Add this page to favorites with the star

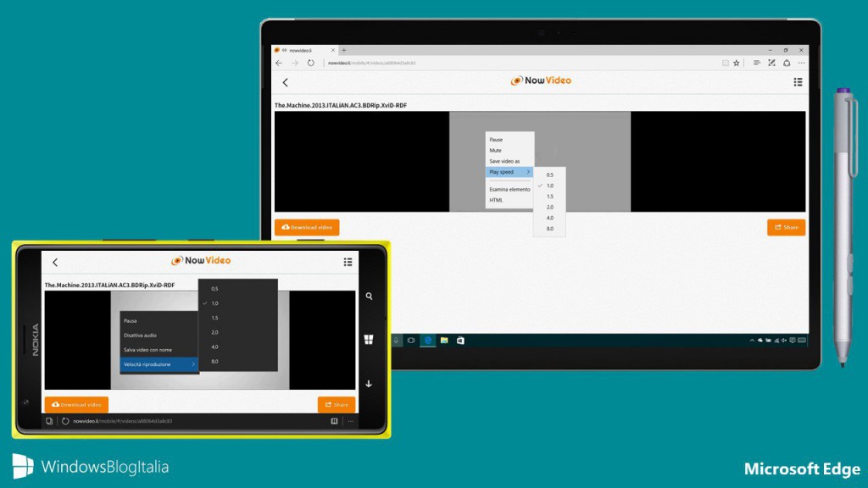tap(736, 63)
